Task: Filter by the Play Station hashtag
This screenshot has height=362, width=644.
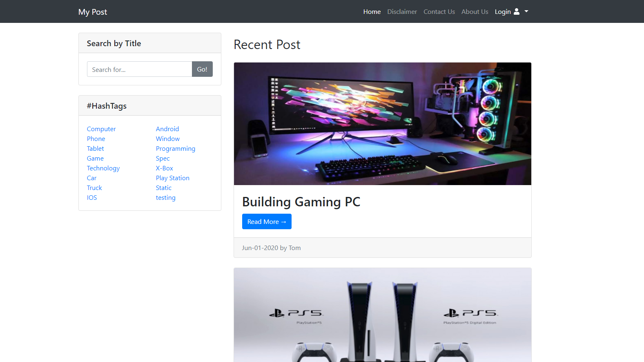Action: (173, 178)
